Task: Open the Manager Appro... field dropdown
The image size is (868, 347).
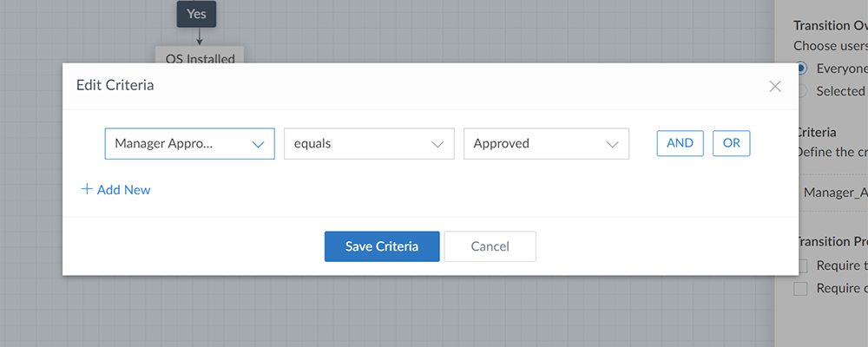Action: tap(190, 144)
